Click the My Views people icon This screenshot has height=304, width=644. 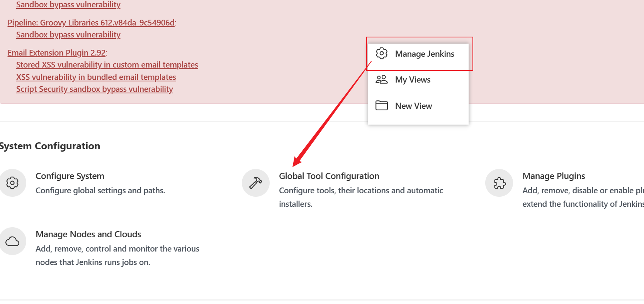382,79
